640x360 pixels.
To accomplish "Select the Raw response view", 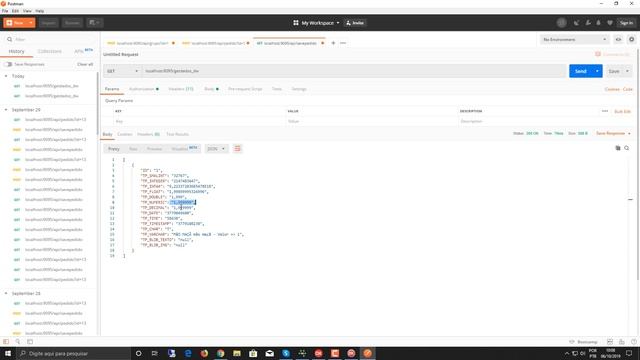I will point(133,149).
